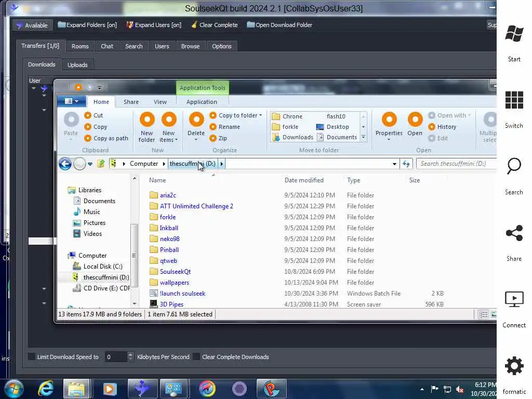This screenshot has height=399, width=532.
Task: Click Windows Start orb on taskbar
Action: (x=14, y=389)
